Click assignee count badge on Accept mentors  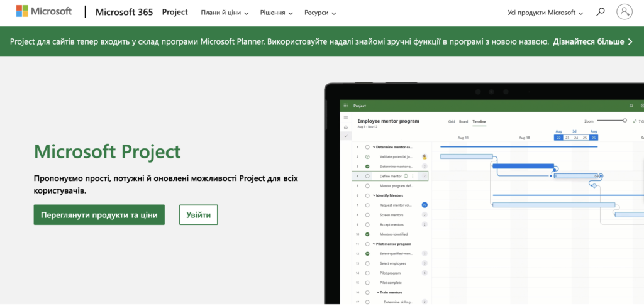tap(425, 224)
